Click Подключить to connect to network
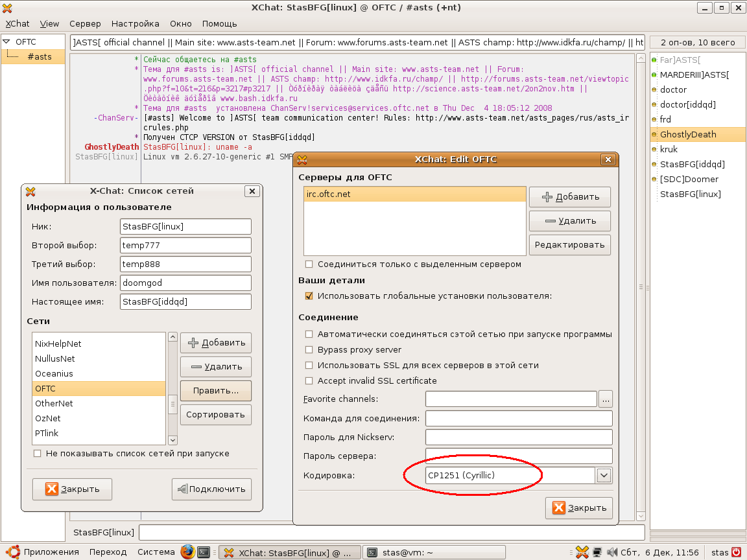 [211, 489]
